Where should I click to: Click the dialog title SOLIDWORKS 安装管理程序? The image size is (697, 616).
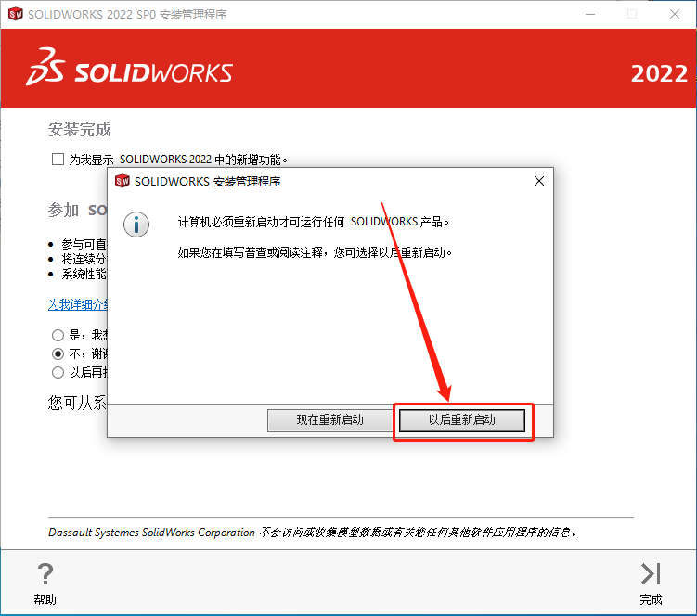pos(207,181)
